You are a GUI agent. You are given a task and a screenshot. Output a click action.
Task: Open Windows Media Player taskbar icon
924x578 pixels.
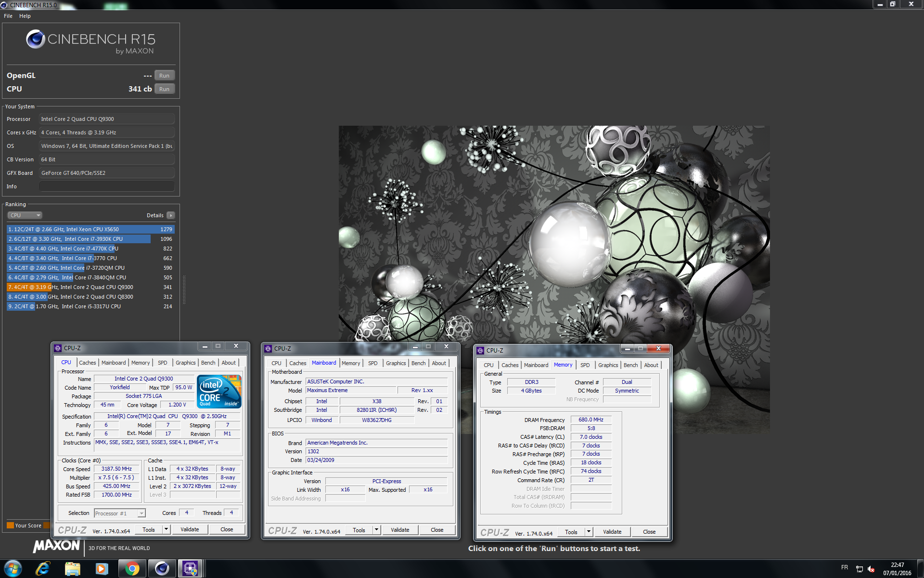[x=102, y=569]
